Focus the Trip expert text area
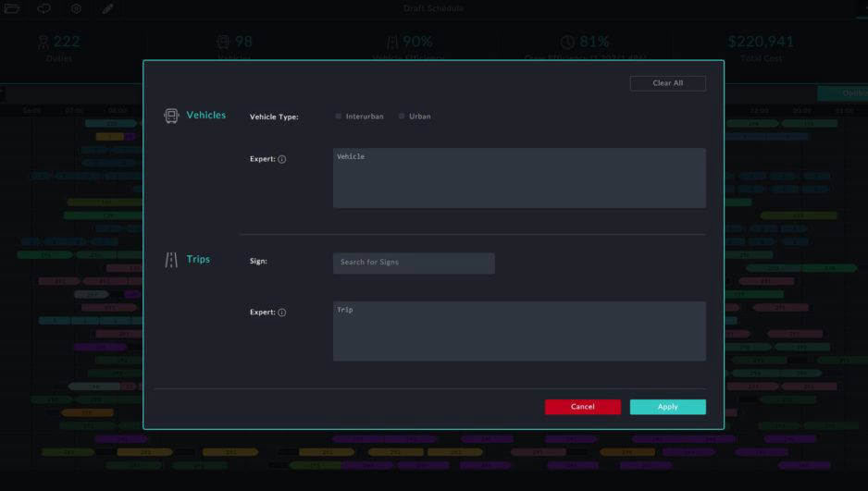The image size is (868, 491). [518, 330]
